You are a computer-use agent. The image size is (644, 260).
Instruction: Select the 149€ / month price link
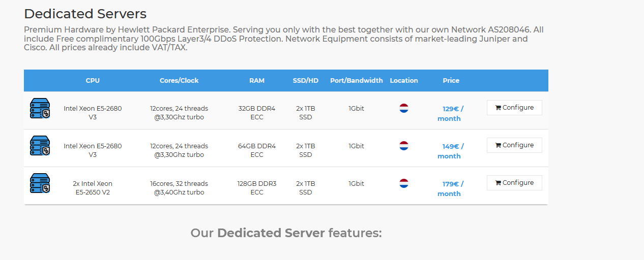coord(450,151)
